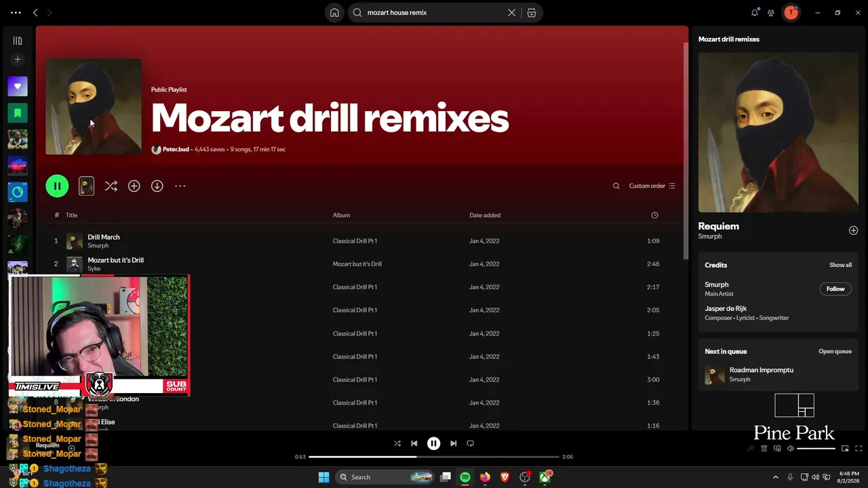
Task: Open Connect to a device menu
Action: [x=777, y=448]
